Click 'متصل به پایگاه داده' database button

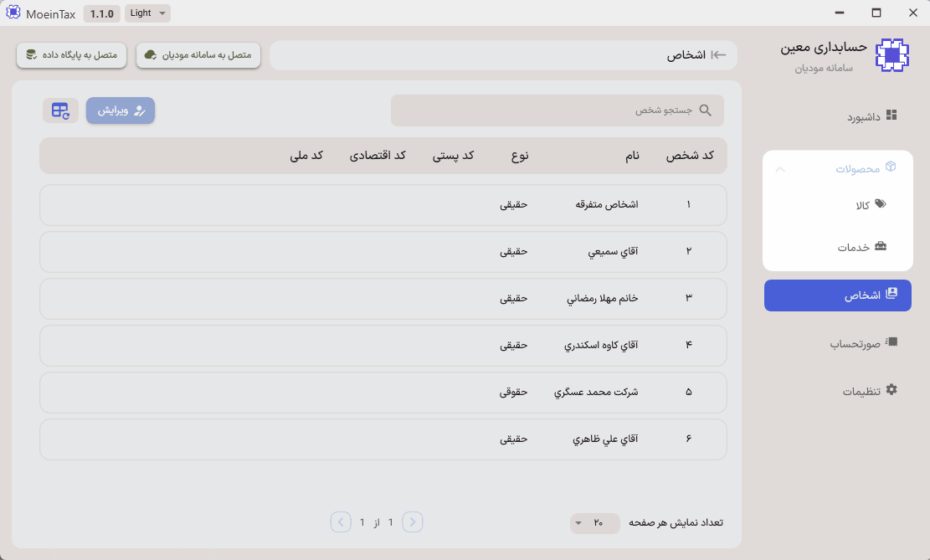(72, 55)
